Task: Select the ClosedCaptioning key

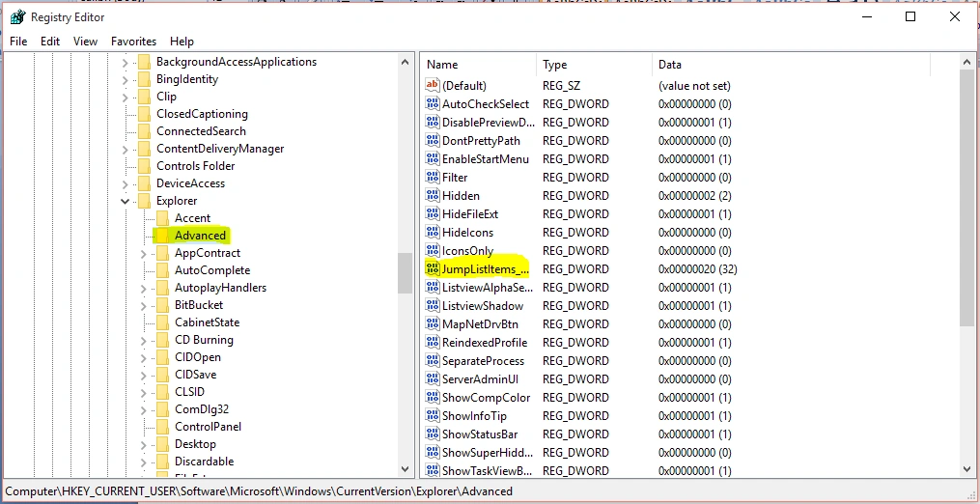Action: (202, 114)
